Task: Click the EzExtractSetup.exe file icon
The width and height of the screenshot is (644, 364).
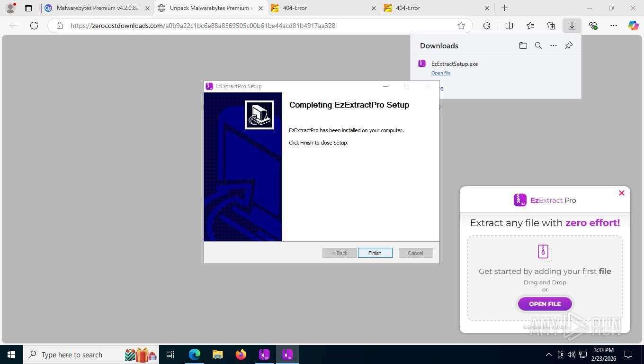Action: click(x=422, y=64)
